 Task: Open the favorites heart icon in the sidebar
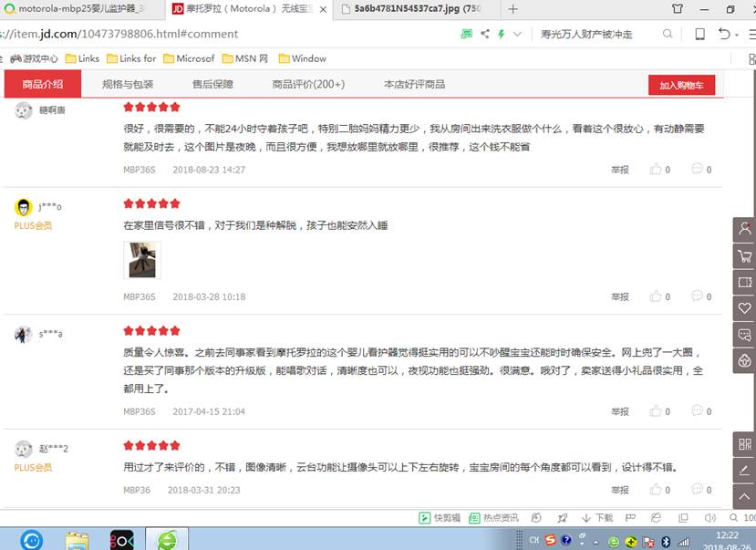[745, 308]
